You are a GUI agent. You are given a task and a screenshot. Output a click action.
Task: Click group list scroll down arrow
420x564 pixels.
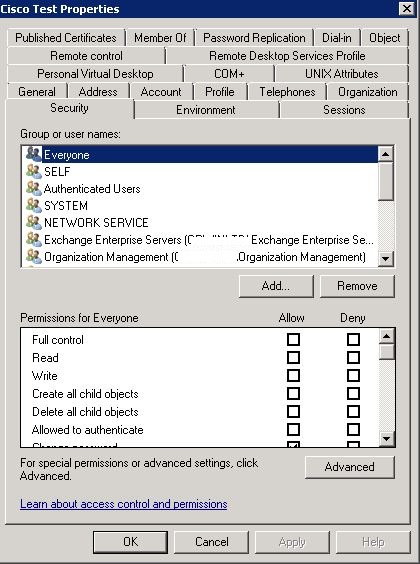coord(386,258)
